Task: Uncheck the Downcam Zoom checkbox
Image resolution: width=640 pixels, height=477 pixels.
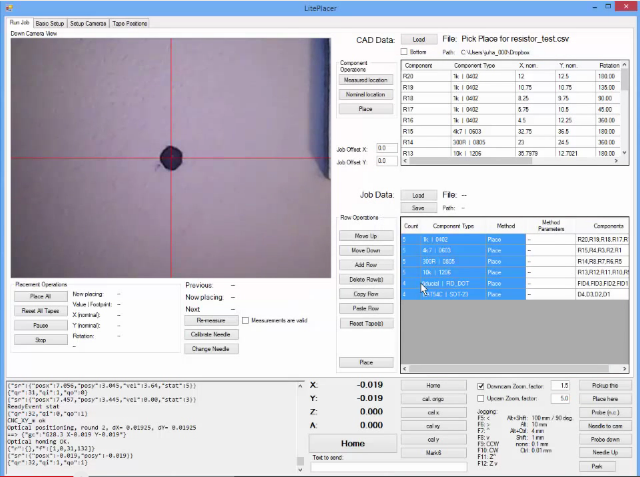Action: tap(483, 385)
